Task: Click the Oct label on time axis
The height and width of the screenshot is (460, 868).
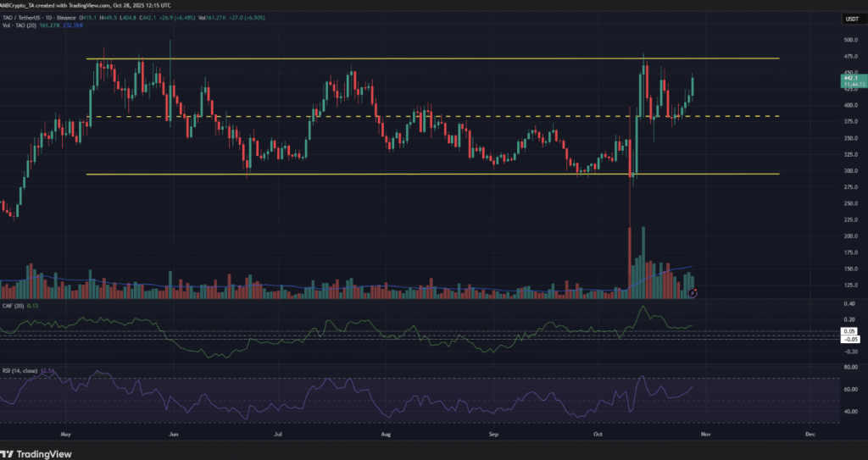Action: (598, 434)
